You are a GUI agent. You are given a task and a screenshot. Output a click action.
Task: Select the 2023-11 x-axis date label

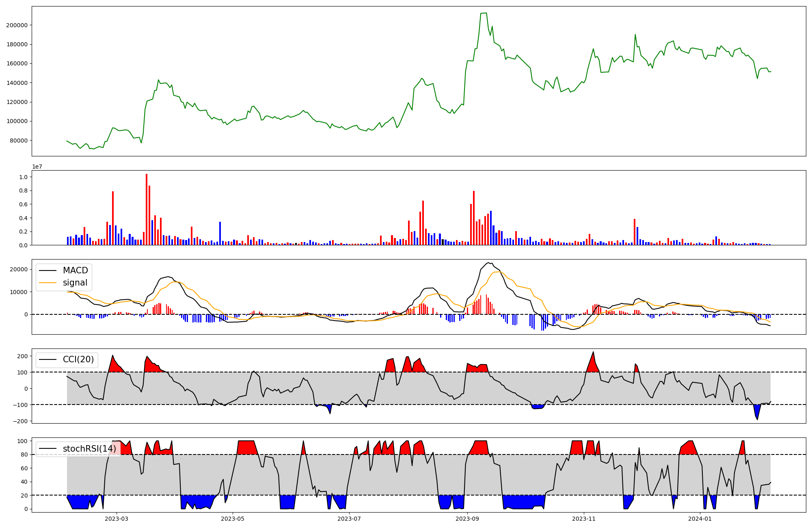[584, 519]
